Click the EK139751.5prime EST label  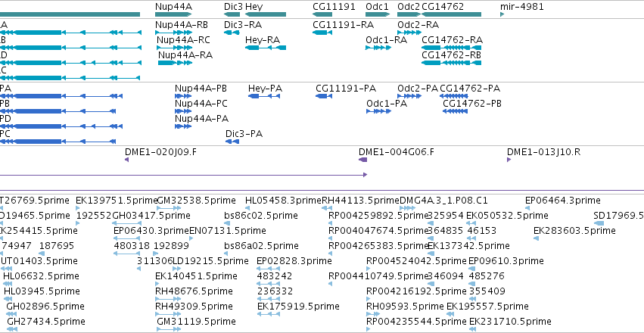click(117, 201)
